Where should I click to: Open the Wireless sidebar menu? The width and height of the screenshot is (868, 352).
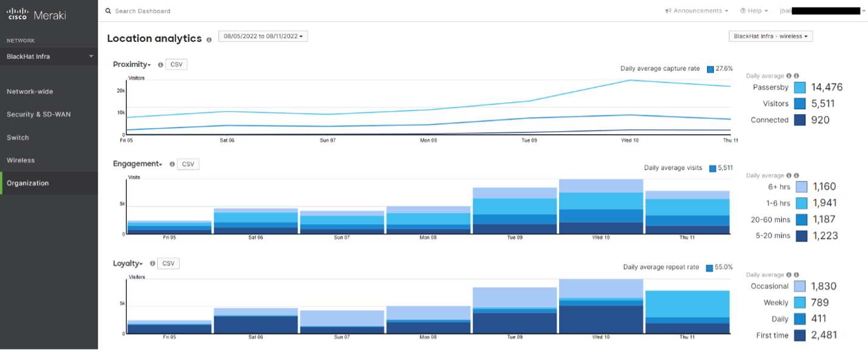pos(21,160)
